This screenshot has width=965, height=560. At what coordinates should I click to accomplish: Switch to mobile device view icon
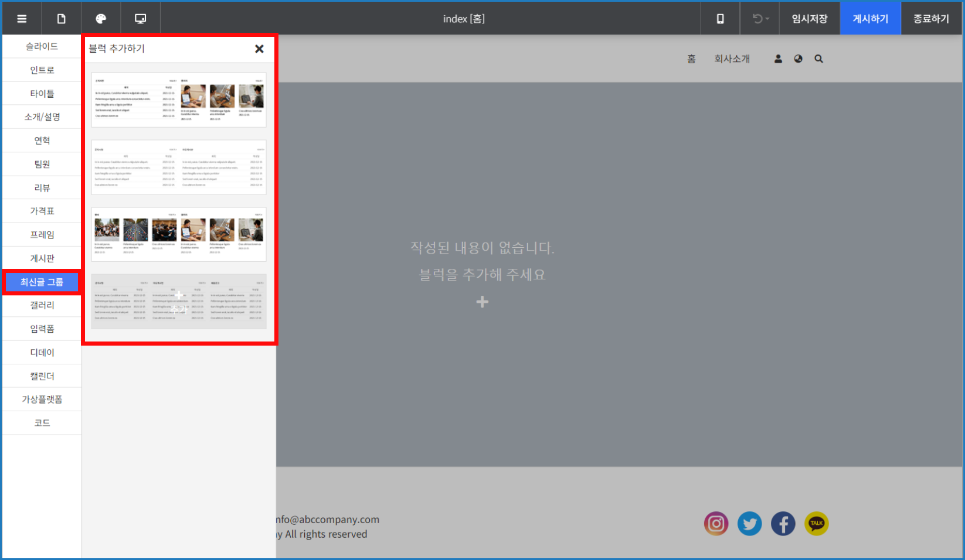pyautogui.click(x=720, y=19)
